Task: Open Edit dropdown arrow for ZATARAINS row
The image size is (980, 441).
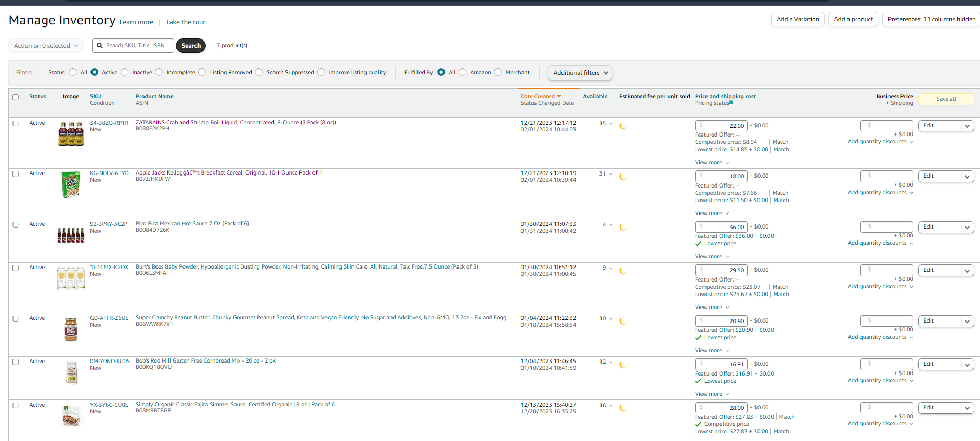Action: coord(968,126)
